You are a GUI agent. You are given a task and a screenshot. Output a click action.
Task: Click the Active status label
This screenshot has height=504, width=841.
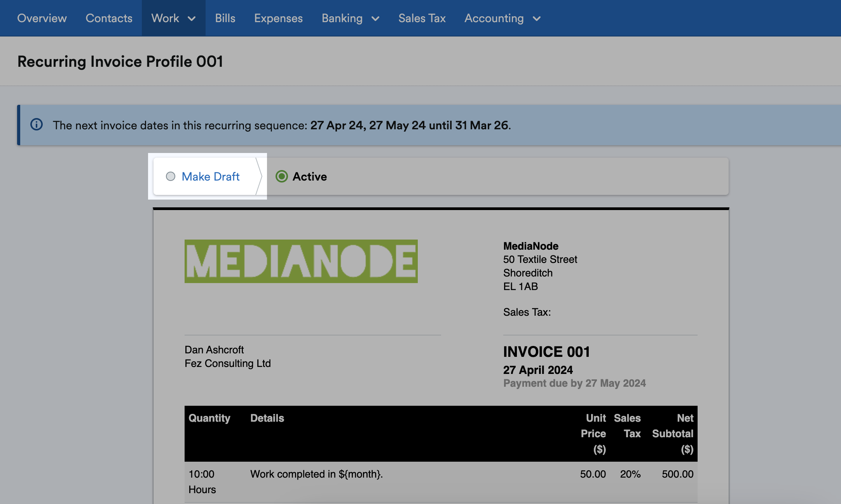tap(309, 177)
